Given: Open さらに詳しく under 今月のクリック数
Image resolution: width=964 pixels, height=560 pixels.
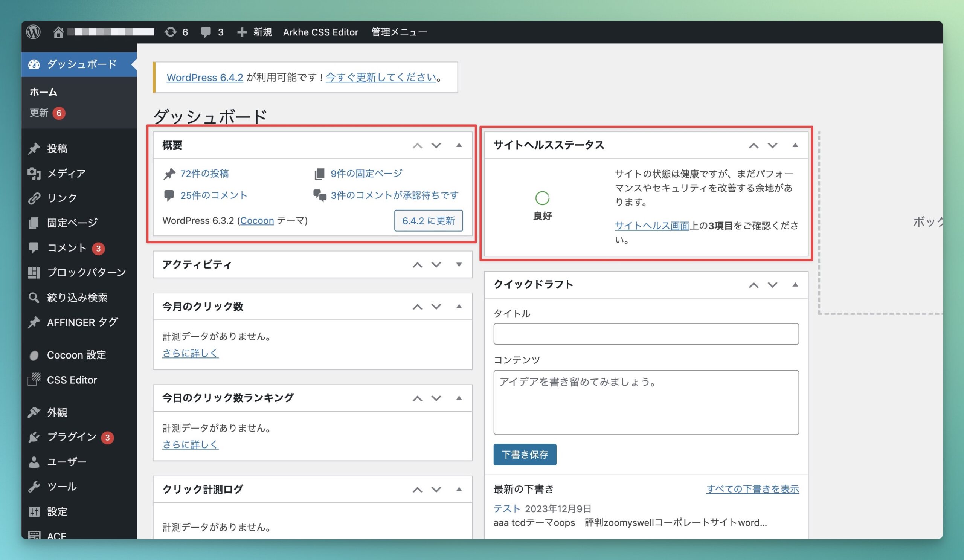Looking at the screenshot, I should point(190,353).
